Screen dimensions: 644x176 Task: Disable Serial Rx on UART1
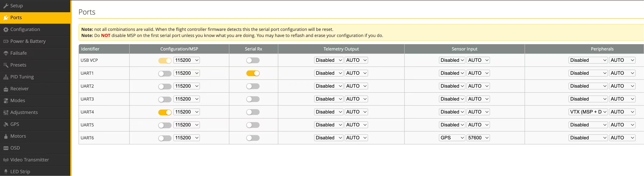tap(253, 73)
